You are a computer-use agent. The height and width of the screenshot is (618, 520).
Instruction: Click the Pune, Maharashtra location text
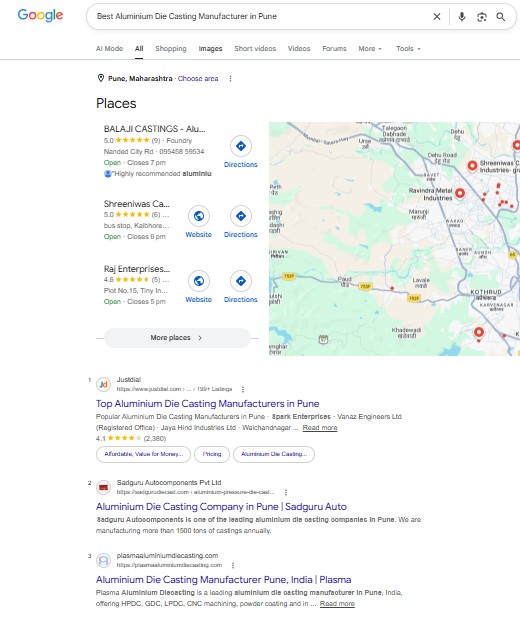pyautogui.click(x=140, y=78)
